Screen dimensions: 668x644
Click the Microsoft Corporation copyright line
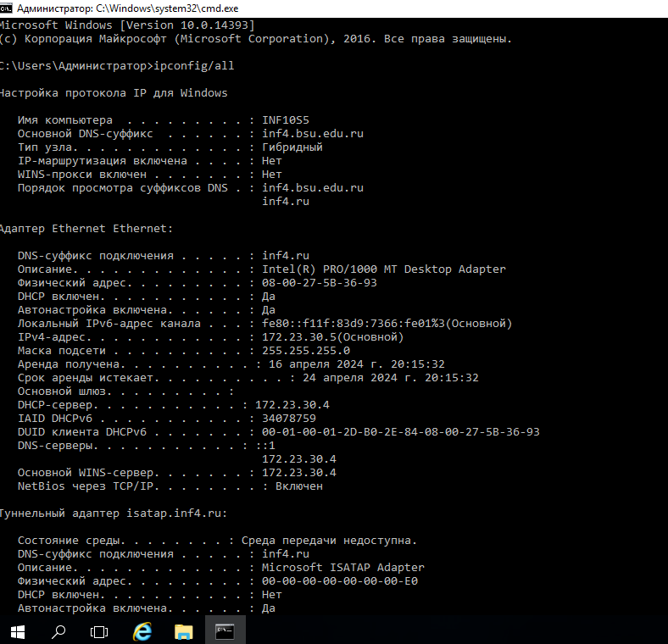click(x=256, y=39)
